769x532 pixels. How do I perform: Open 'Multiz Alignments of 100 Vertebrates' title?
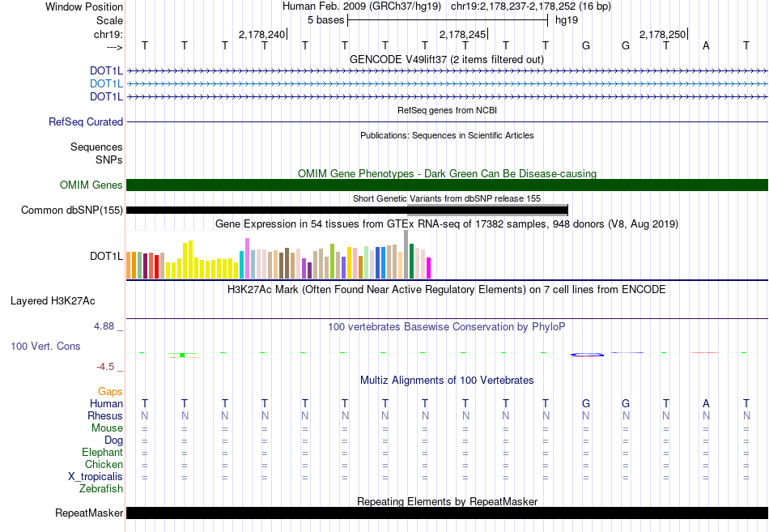tap(447, 381)
